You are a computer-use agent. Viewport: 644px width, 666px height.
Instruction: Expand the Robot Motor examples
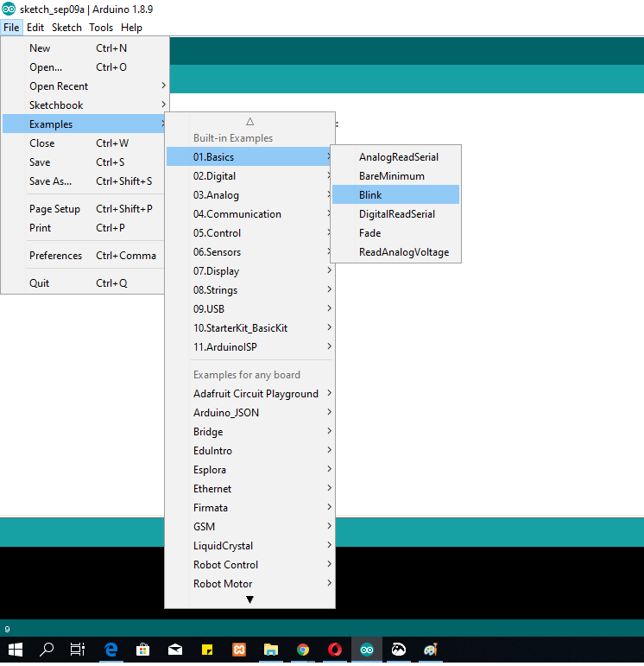[x=250, y=584]
